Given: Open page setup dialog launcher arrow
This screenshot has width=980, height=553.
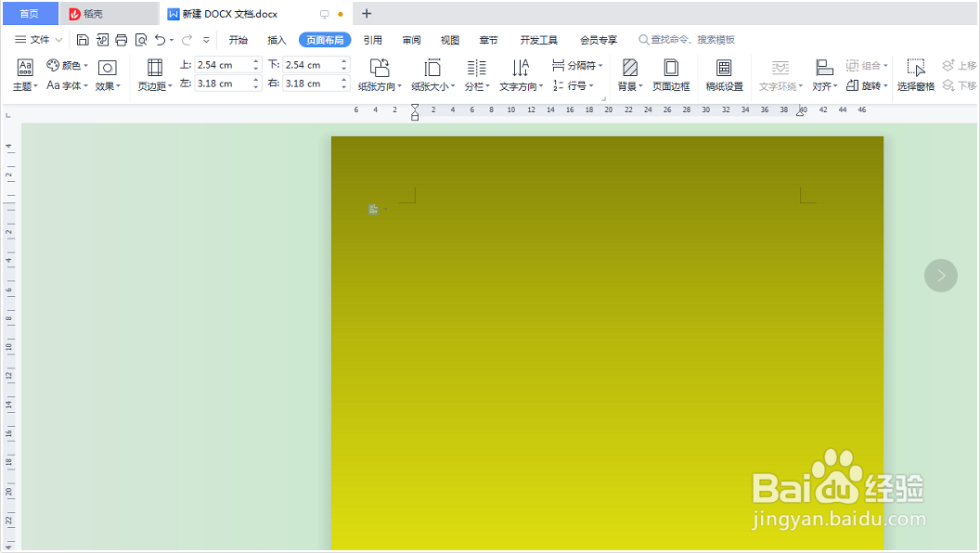Looking at the screenshot, I should [604, 98].
